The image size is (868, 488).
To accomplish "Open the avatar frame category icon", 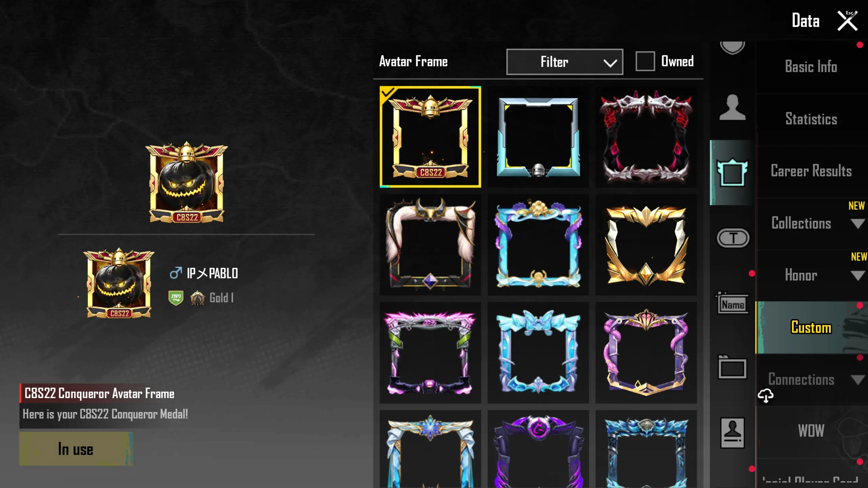I will pos(732,172).
